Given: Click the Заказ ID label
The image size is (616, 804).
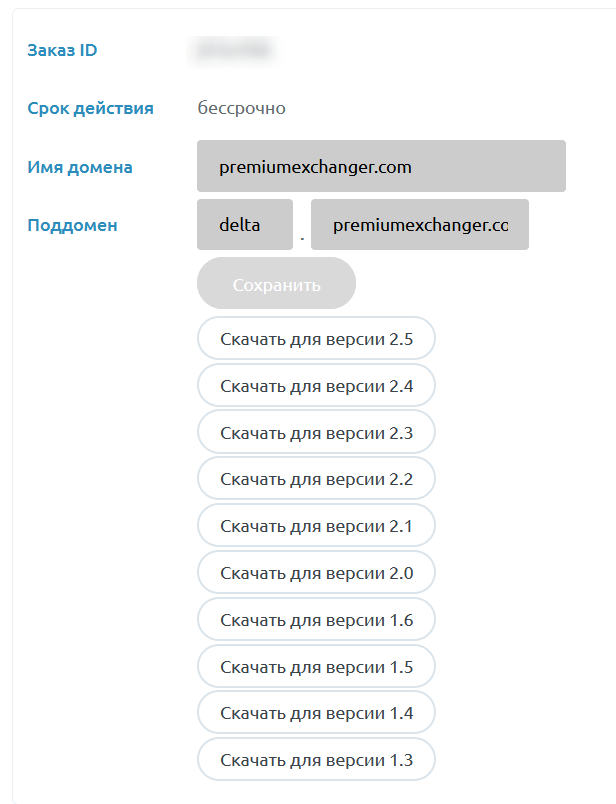Looking at the screenshot, I should tap(62, 50).
